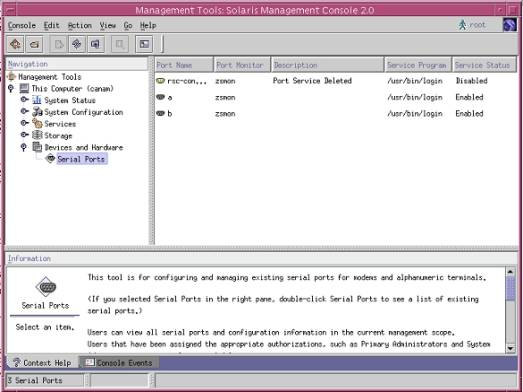Viewport: 523px width, 392px height.
Task: Click the first toolbar icon (orange diamond)
Action: (15, 44)
